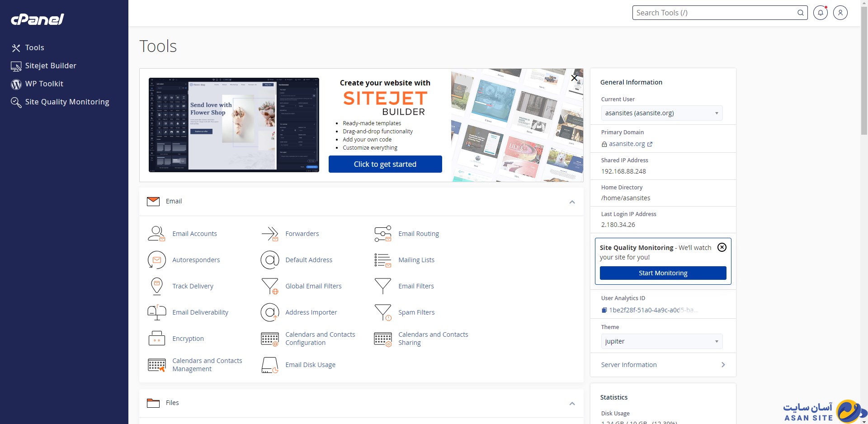Viewport: 868px width, 424px height.
Task: Open the Theme dropdown showing jupiter
Action: 661,341
